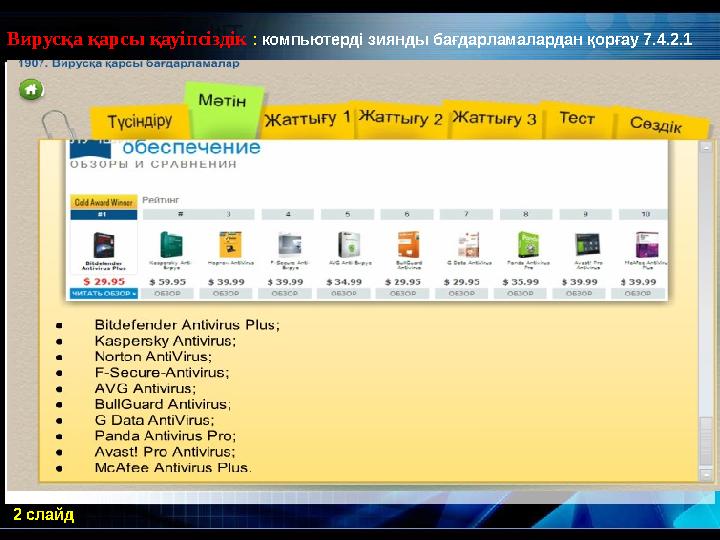
Task: Click the G Data product box image
Action: point(468,245)
